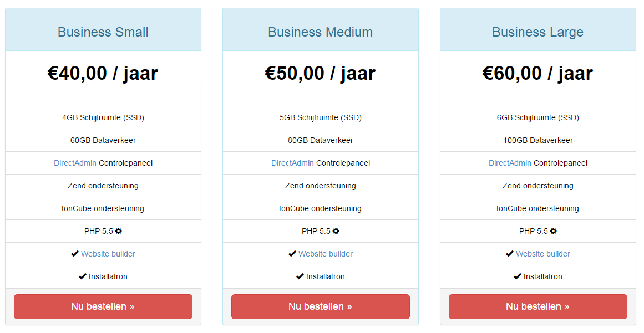Select the Business Medium plan heading

pyautogui.click(x=321, y=32)
